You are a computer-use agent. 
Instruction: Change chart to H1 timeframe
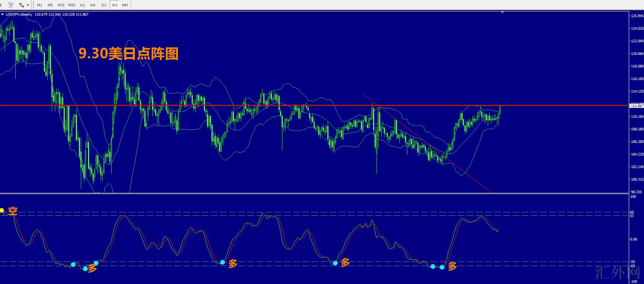tap(82, 5)
